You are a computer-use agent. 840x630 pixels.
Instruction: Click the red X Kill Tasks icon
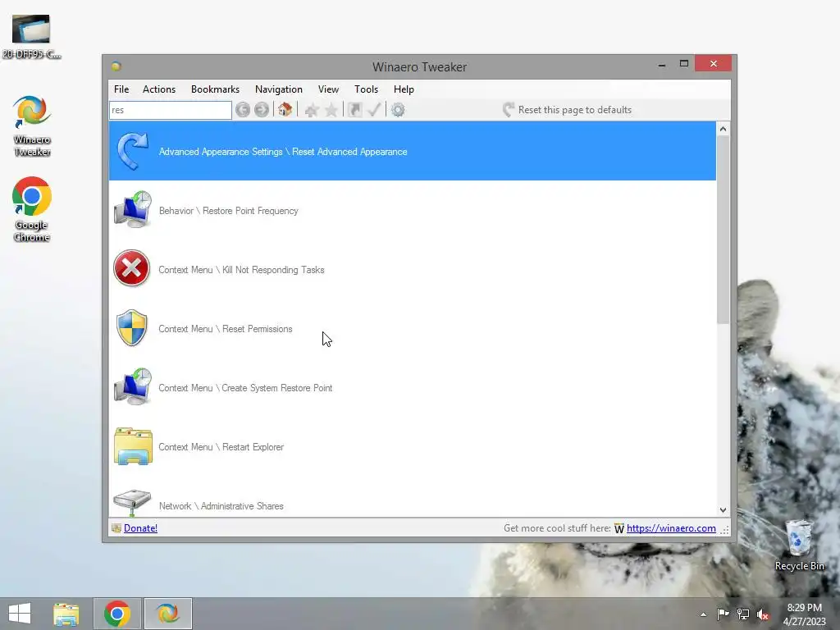pos(132,268)
